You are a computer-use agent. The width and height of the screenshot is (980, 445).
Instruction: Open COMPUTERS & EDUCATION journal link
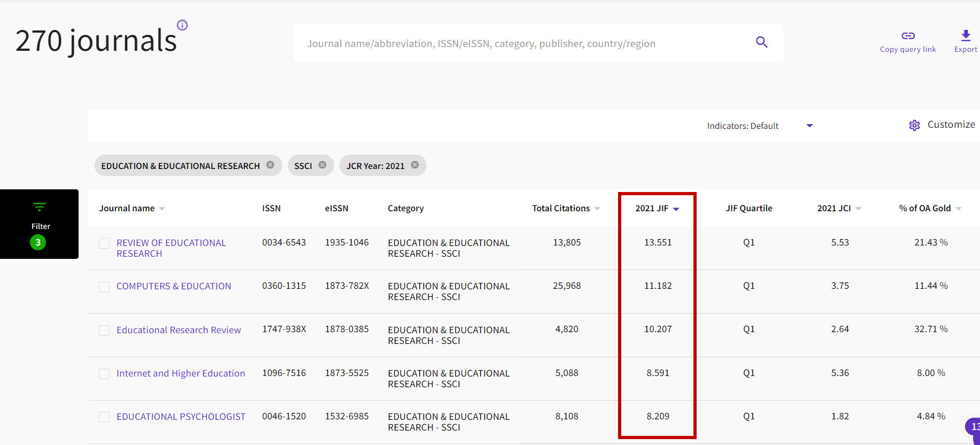tap(174, 286)
